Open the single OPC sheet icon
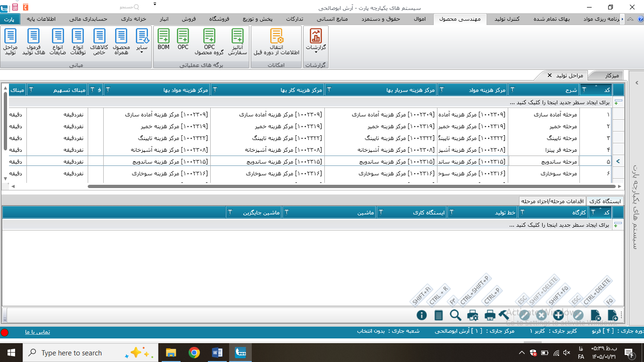This screenshot has height=362, width=644. coord(183,40)
